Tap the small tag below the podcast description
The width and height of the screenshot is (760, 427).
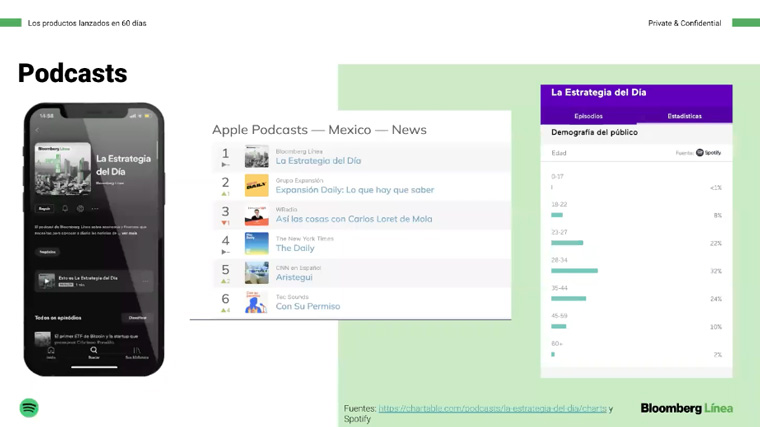click(x=48, y=252)
